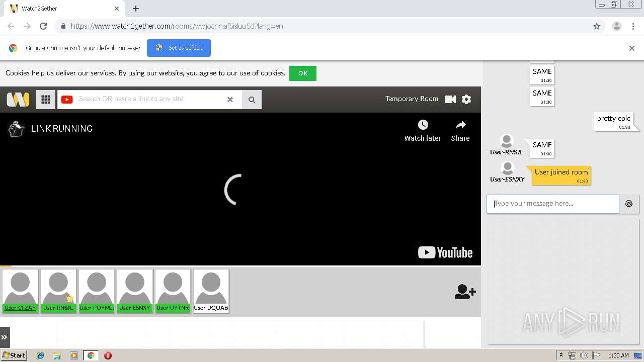Screen dimensions: 644x362
Task: Open the Windows Start menu
Action: [14, 355]
